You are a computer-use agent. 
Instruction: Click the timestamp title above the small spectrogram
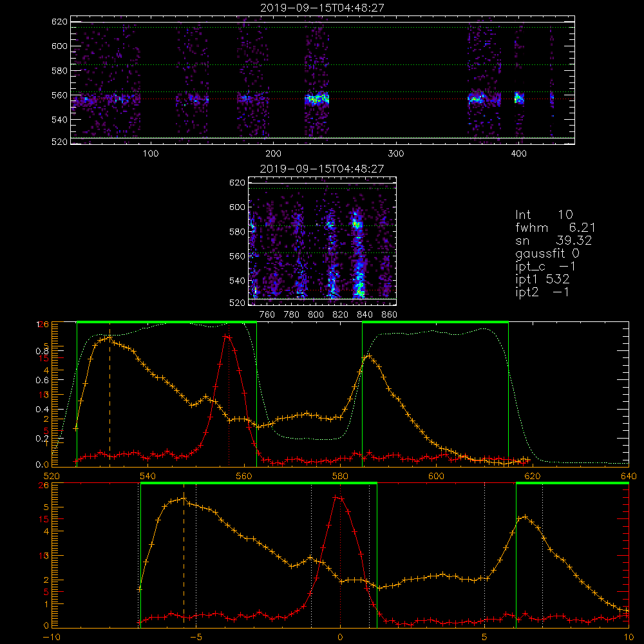coord(322,169)
